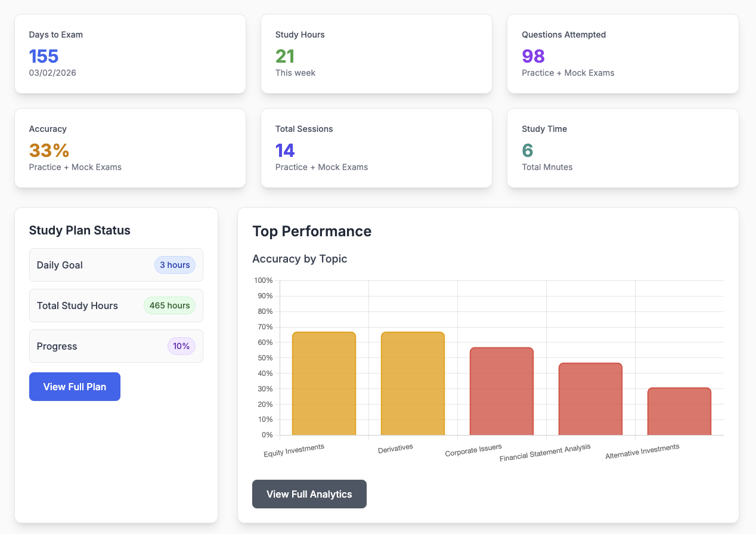Click the Accuracy by Topic chart title
Image resolution: width=756 pixels, height=534 pixels.
tap(299, 259)
